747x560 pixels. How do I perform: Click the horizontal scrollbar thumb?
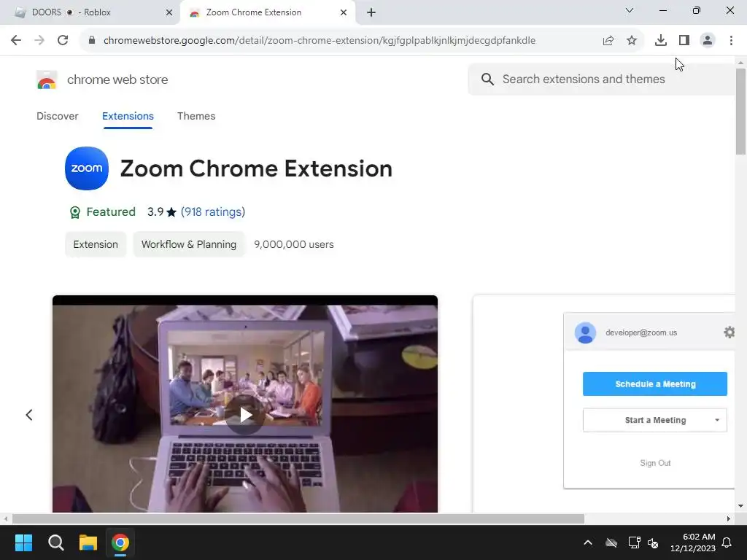tap(298, 518)
